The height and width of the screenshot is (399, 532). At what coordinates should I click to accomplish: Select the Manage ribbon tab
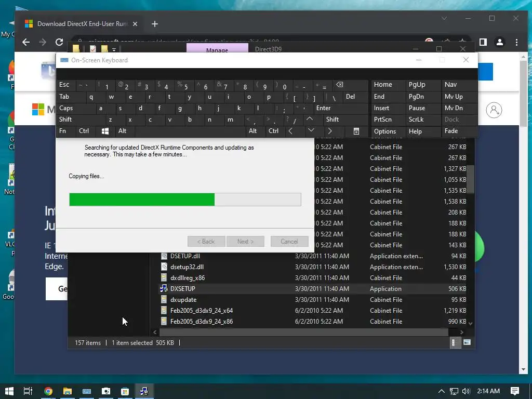pyautogui.click(x=217, y=48)
